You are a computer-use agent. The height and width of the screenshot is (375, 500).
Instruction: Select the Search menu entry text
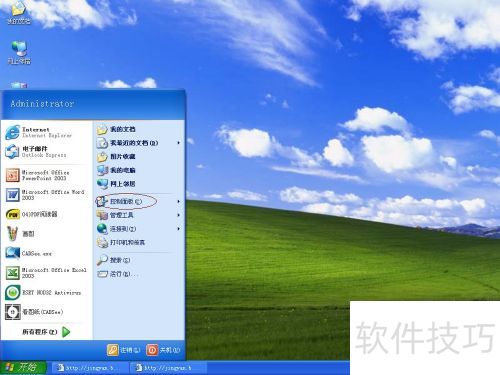pyautogui.click(x=120, y=260)
